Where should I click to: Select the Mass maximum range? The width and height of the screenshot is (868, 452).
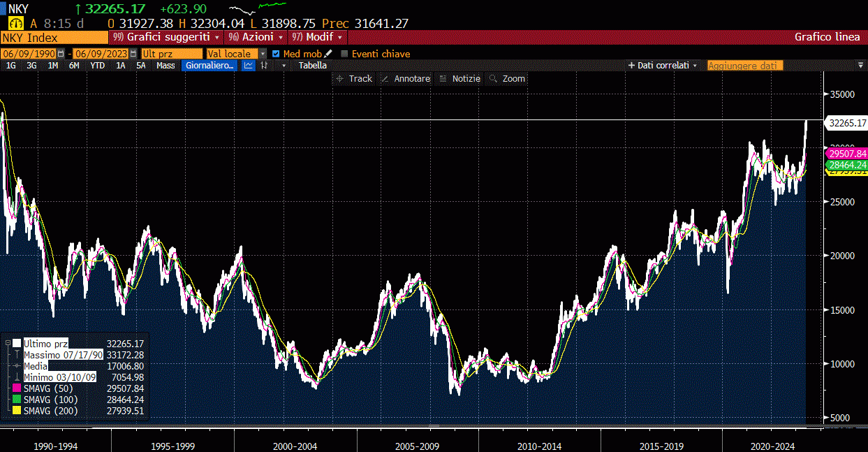[x=165, y=66]
